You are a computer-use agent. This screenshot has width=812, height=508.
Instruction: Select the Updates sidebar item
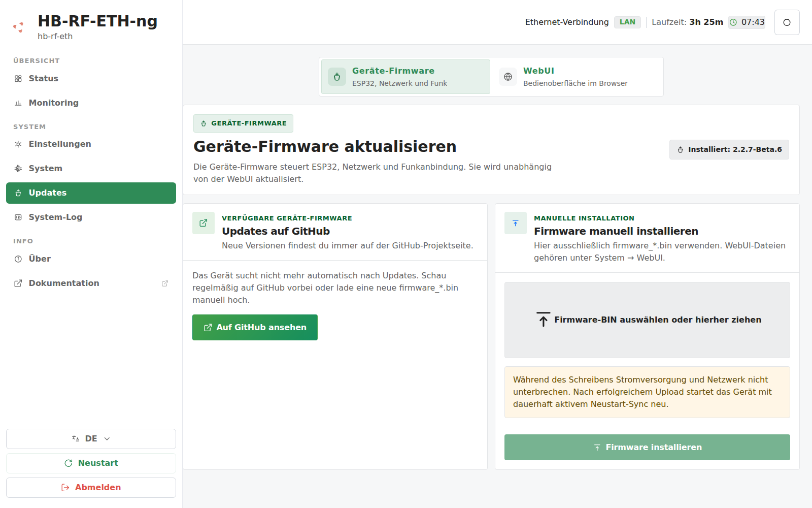91,193
